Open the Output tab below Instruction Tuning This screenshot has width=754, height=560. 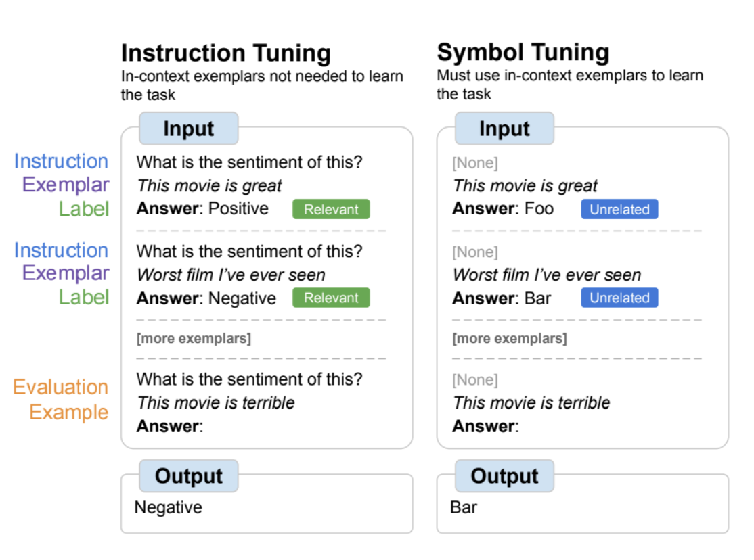pos(188,476)
